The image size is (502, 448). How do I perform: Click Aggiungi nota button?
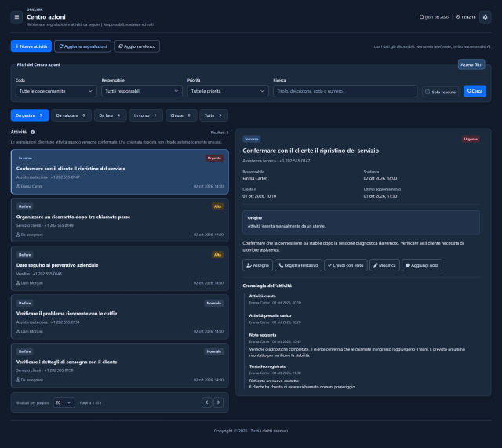(422, 265)
